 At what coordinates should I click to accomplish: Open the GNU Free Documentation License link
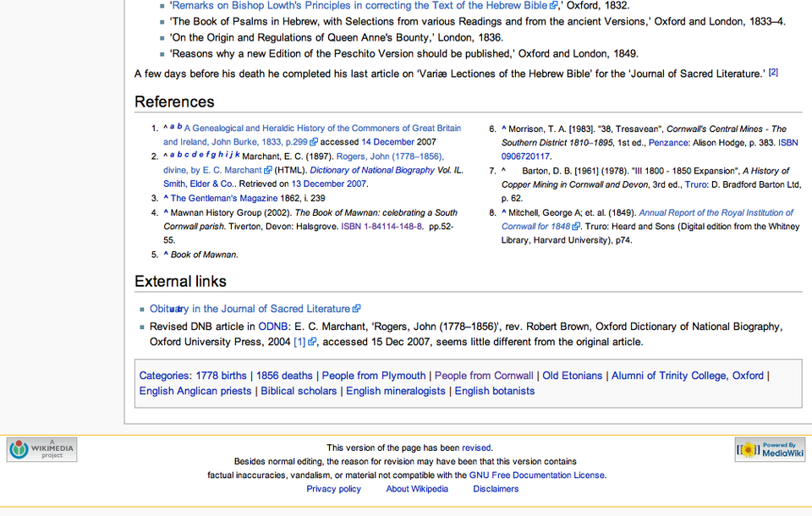537,475
